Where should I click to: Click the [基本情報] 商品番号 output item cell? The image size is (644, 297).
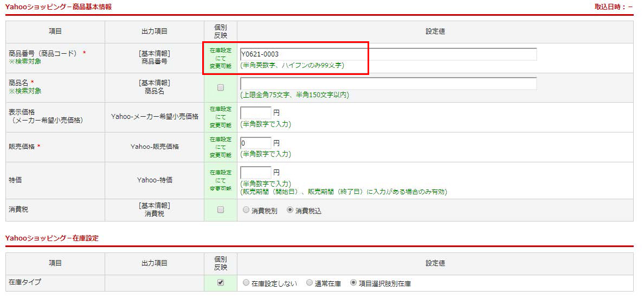pyautogui.click(x=154, y=58)
